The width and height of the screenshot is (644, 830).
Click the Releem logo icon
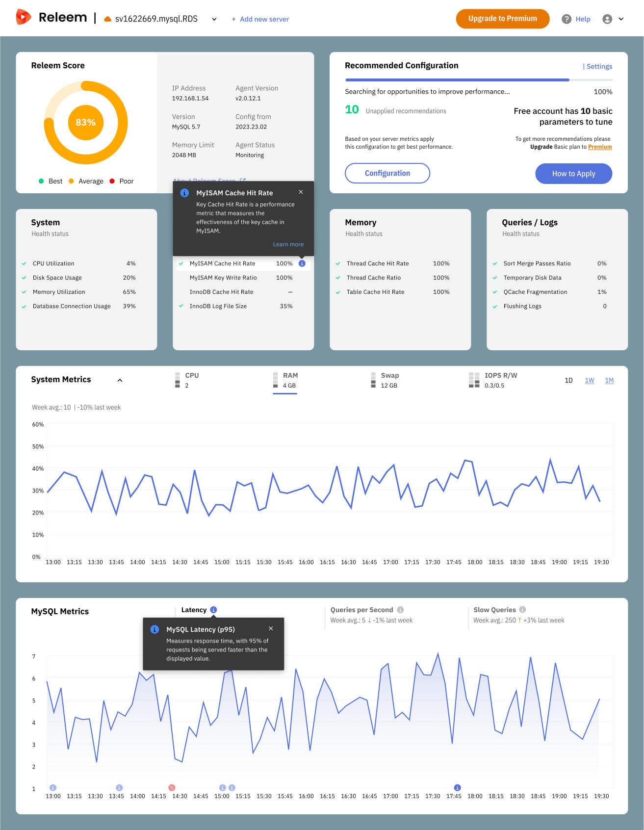[x=24, y=17]
